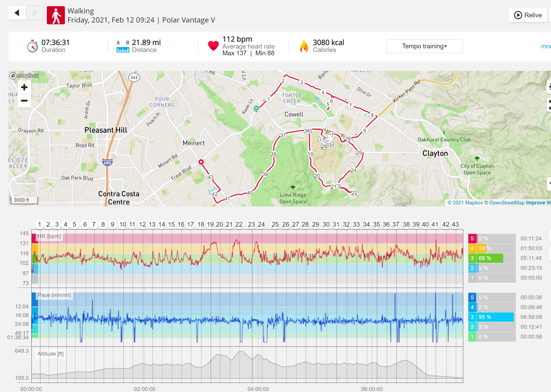Click the red route end marker
This screenshot has height=392, width=551.
[x=201, y=162]
